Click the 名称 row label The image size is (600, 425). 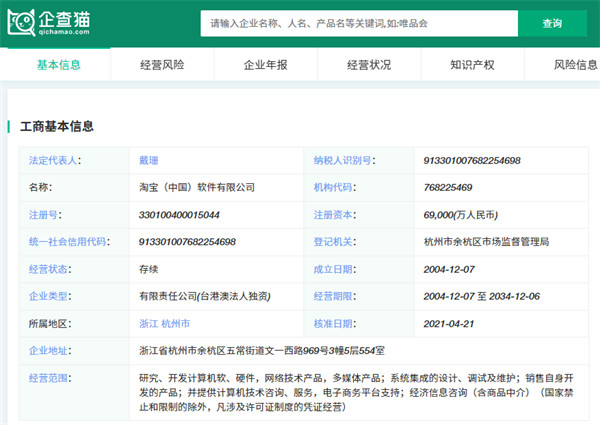(40, 187)
